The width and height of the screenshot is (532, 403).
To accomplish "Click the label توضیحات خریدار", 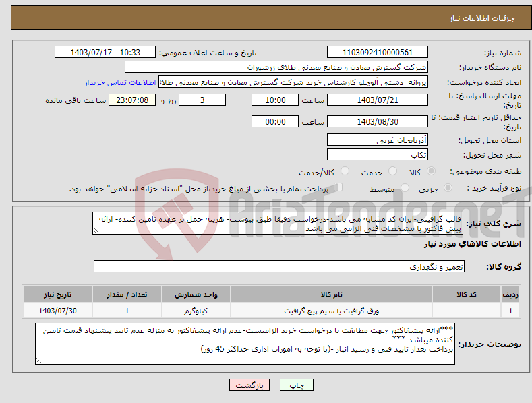I will (490, 344).
